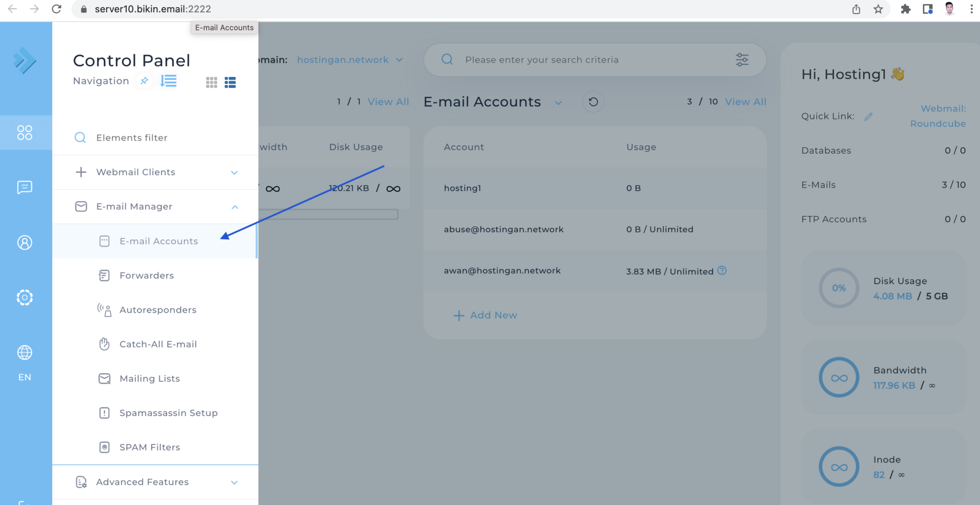Image resolution: width=980 pixels, height=505 pixels.
Task: Switch Control Panel to grid view
Action: click(211, 82)
